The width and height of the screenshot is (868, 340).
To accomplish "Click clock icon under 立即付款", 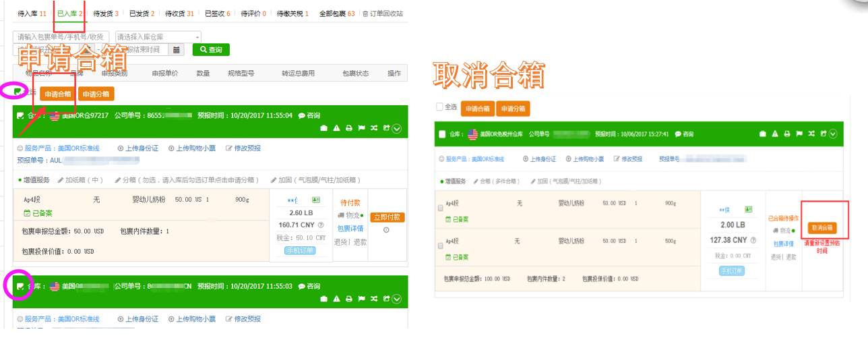I will coord(387,230).
